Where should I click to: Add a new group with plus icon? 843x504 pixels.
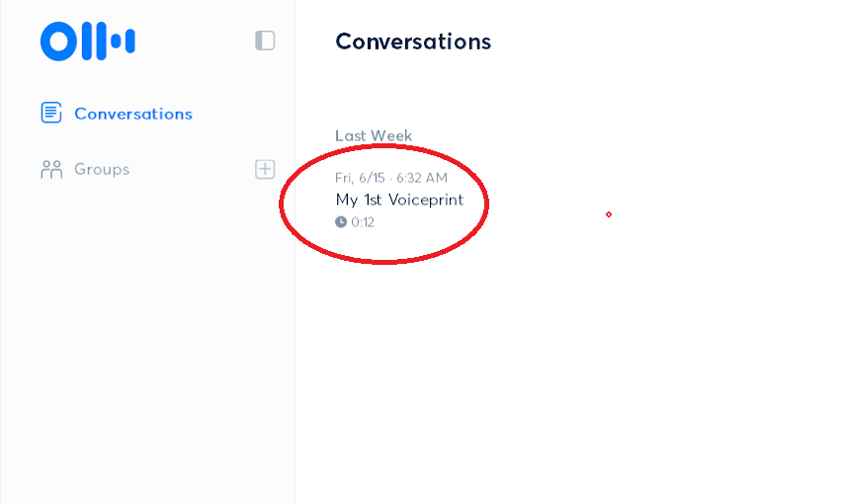pos(265,169)
